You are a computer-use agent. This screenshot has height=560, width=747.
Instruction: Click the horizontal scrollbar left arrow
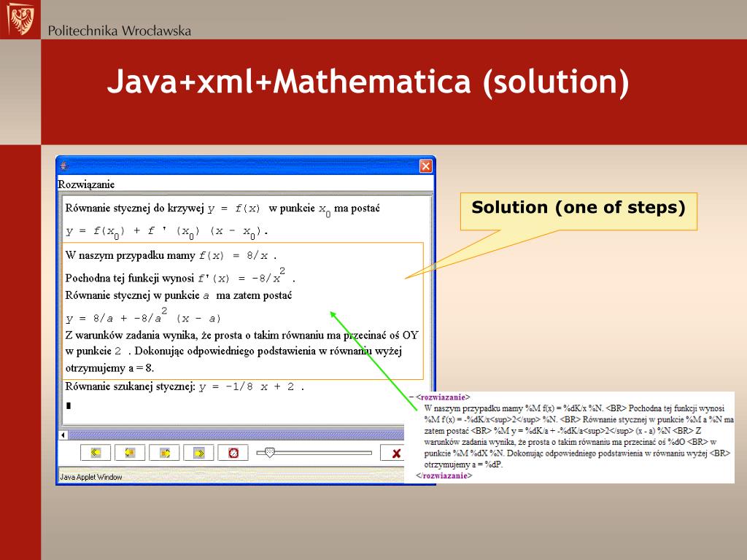point(63,435)
